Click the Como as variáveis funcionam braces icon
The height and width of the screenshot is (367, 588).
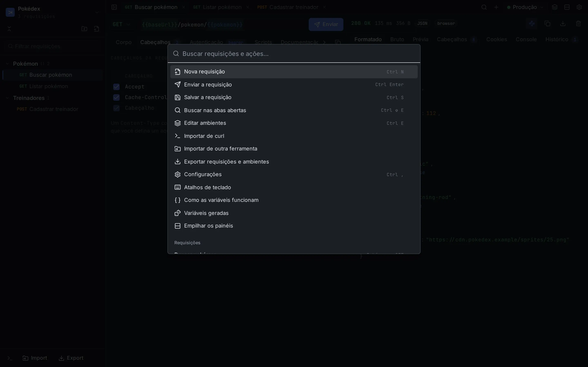(x=178, y=200)
